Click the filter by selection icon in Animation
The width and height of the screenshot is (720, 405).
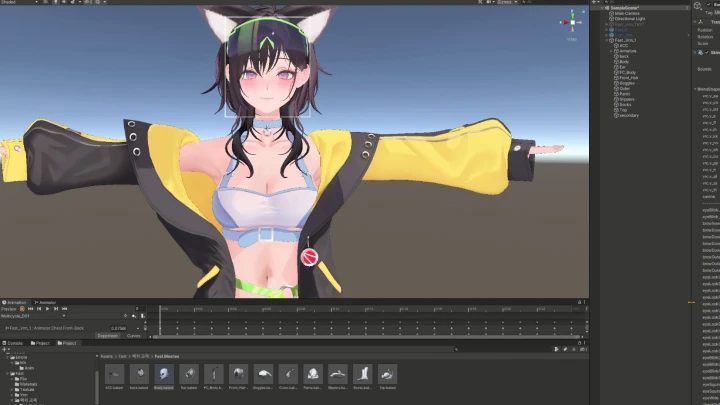(x=125, y=316)
